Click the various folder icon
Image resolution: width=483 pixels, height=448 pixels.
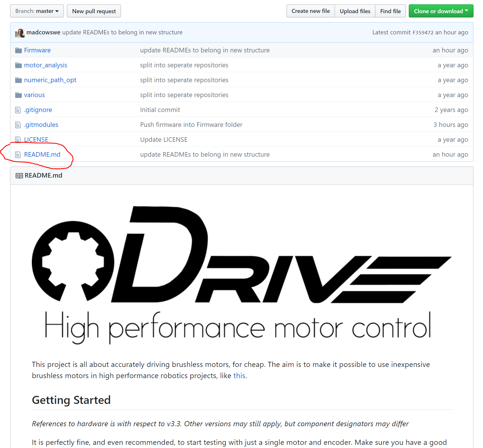pyautogui.click(x=18, y=95)
